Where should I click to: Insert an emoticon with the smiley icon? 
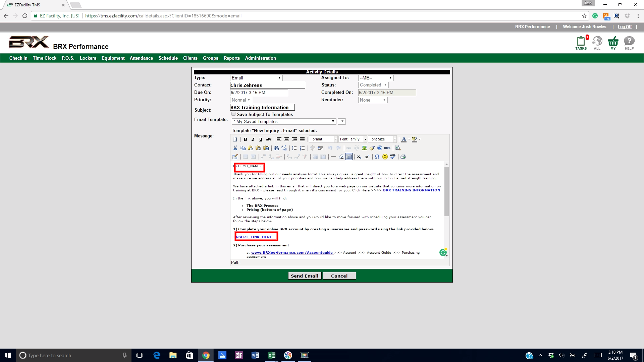tap(385, 157)
